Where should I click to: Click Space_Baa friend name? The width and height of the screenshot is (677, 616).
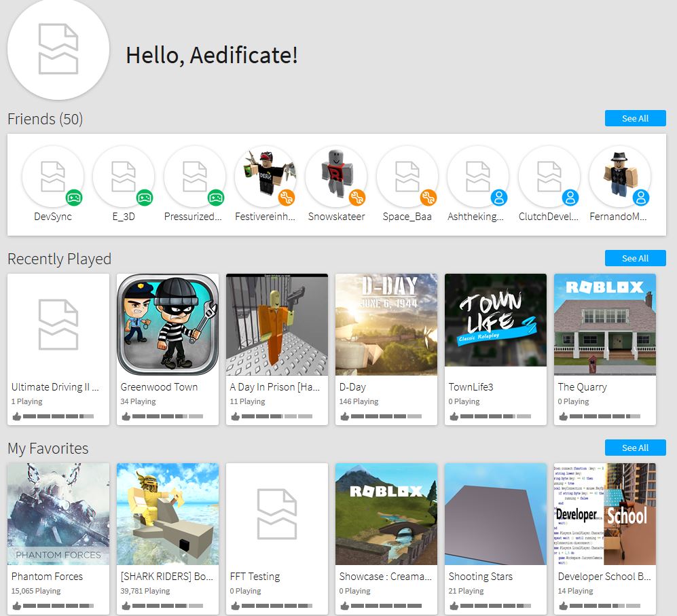(407, 217)
